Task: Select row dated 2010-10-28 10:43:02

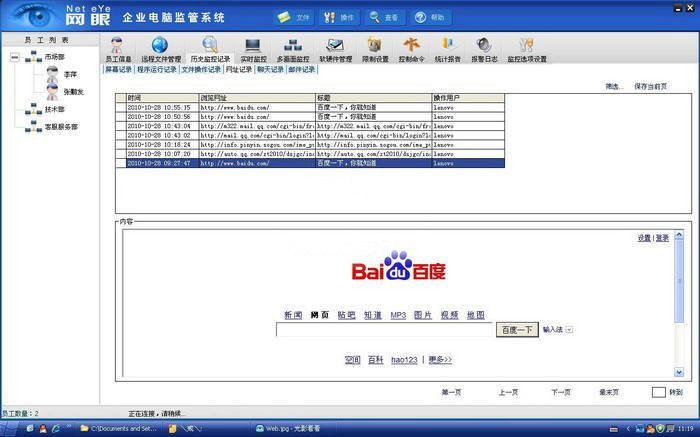Action: (310, 135)
